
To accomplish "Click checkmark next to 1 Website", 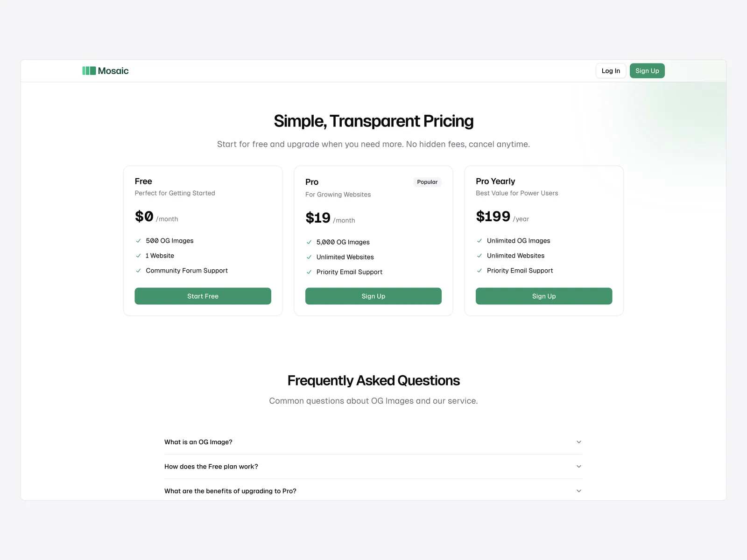I will tap(139, 256).
